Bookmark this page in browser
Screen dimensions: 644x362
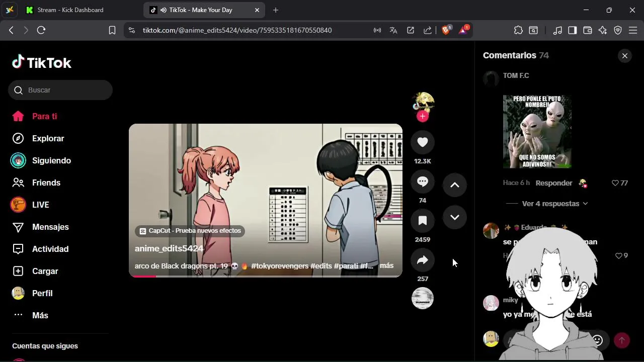(x=112, y=30)
